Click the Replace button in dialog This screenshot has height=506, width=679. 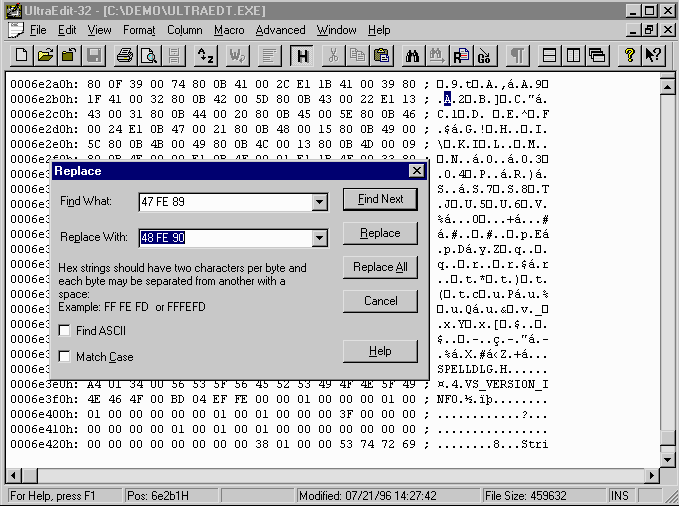(x=380, y=233)
